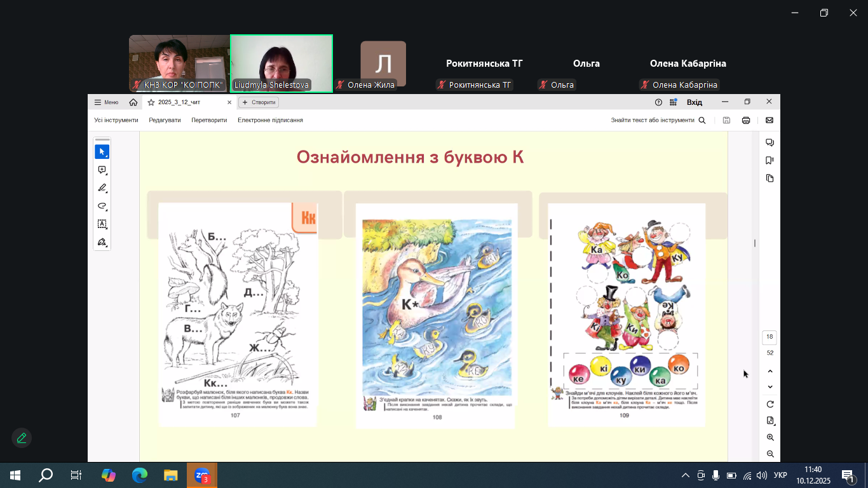This screenshot has height=488, width=868.
Task: Open the page display options dropdown
Action: 770,421
